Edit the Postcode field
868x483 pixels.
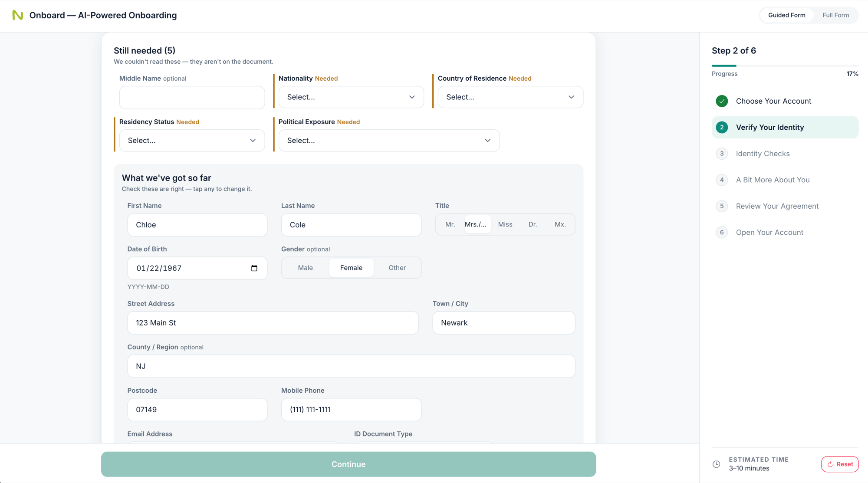(197, 410)
